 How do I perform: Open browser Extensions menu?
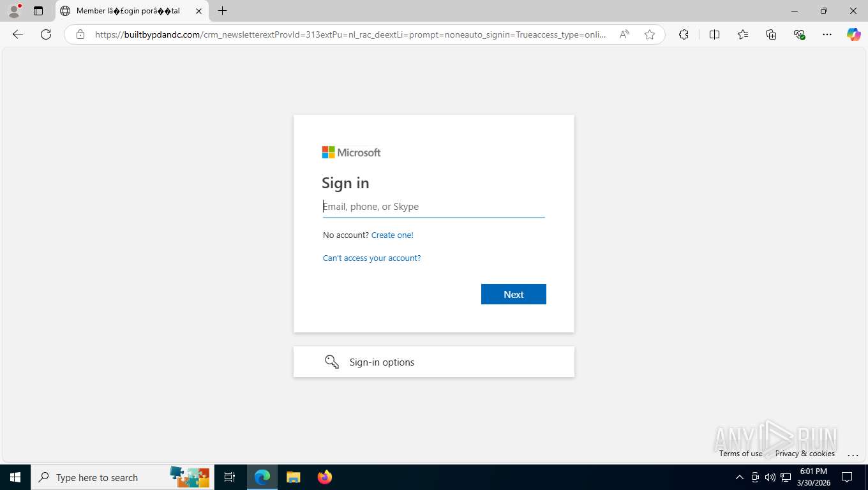tap(684, 34)
